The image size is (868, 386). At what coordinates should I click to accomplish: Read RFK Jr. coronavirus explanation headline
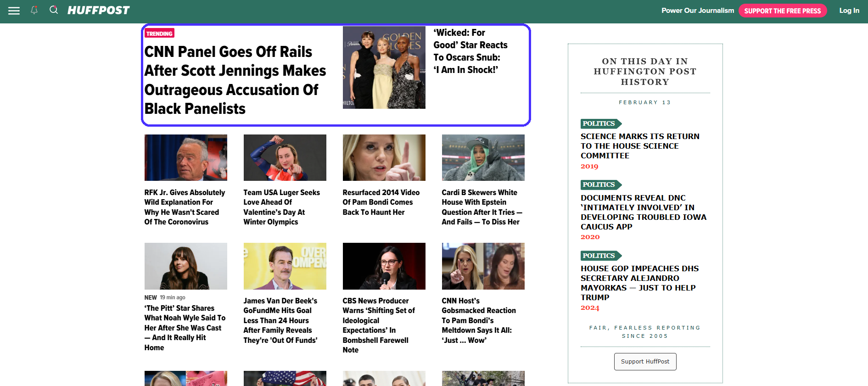click(x=185, y=207)
